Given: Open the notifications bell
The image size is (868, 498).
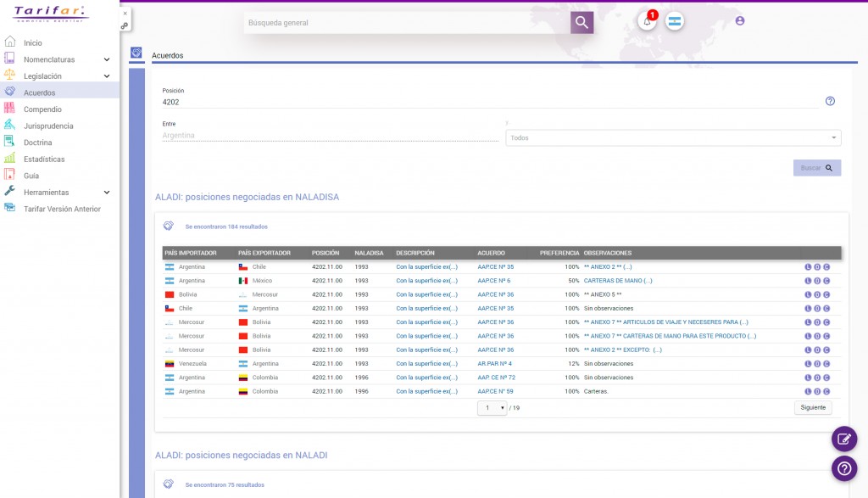Looking at the screenshot, I should [647, 21].
